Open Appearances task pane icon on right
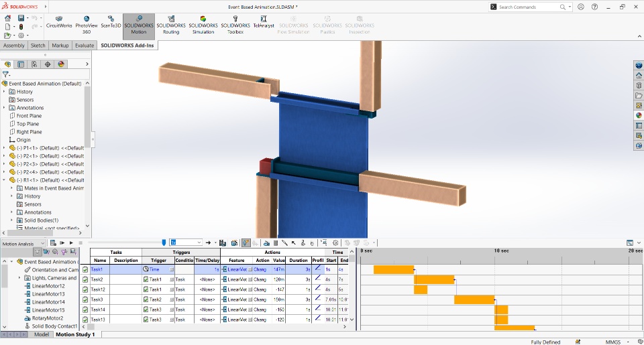 click(x=639, y=115)
